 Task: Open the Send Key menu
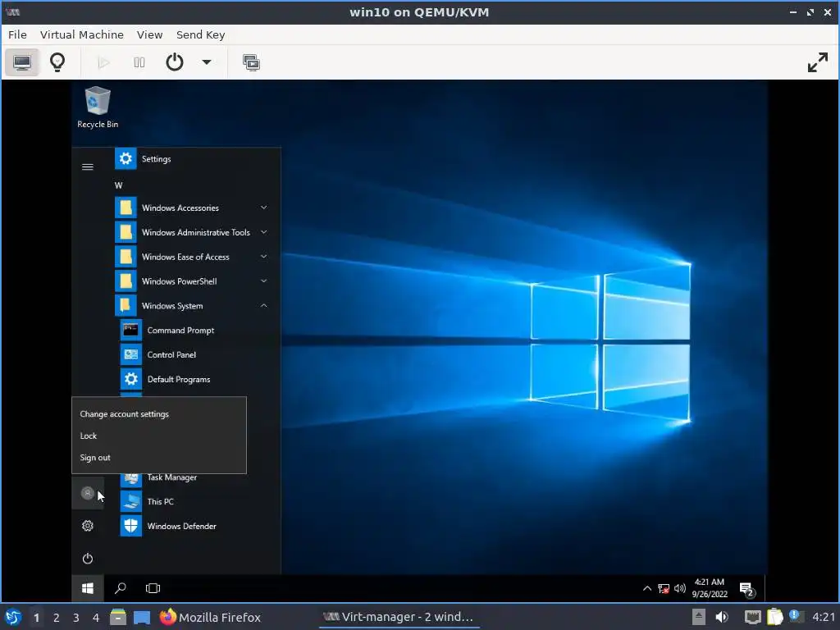201,34
